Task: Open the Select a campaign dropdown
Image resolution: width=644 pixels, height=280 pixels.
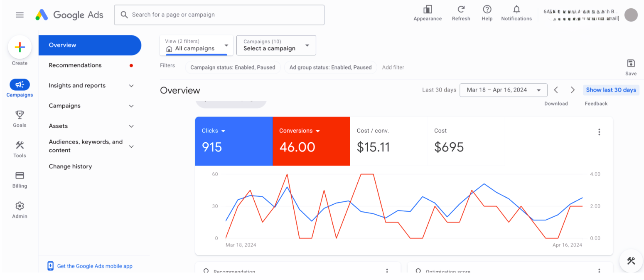Action: point(276,45)
